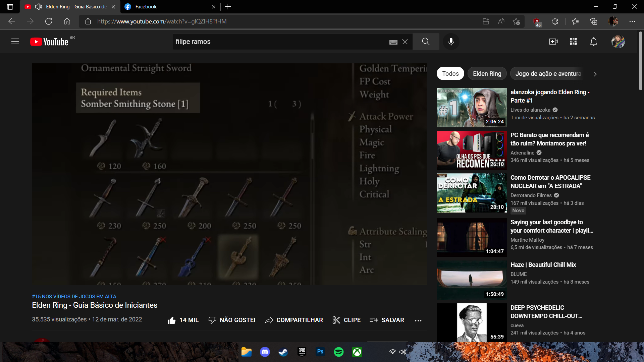644x362 pixels.
Task: Open DEEP PSYCHEDELIC DOWNTEMPO video title
Action: (x=546, y=312)
